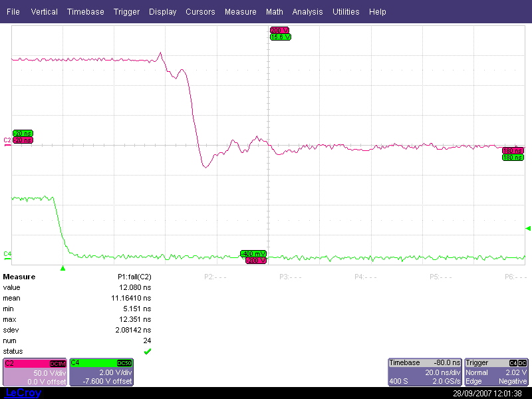
Task: Click the green 15.6 V cursor label
Action: [281, 37]
